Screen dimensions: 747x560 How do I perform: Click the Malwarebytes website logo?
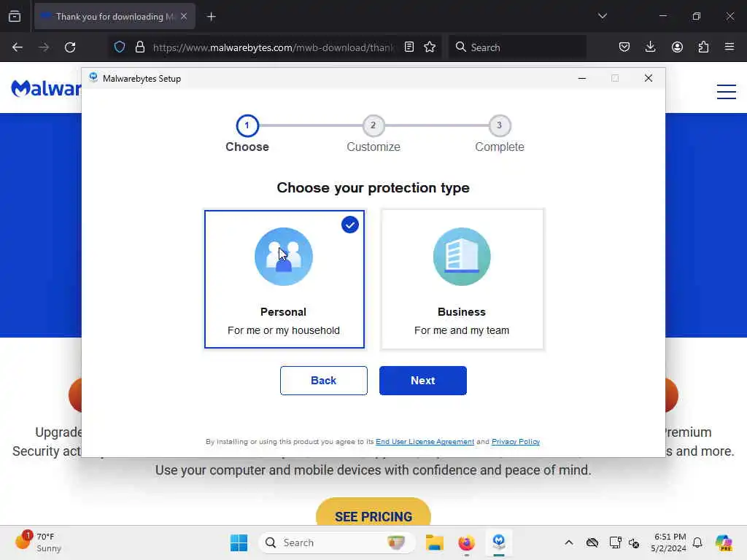(x=46, y=88)
